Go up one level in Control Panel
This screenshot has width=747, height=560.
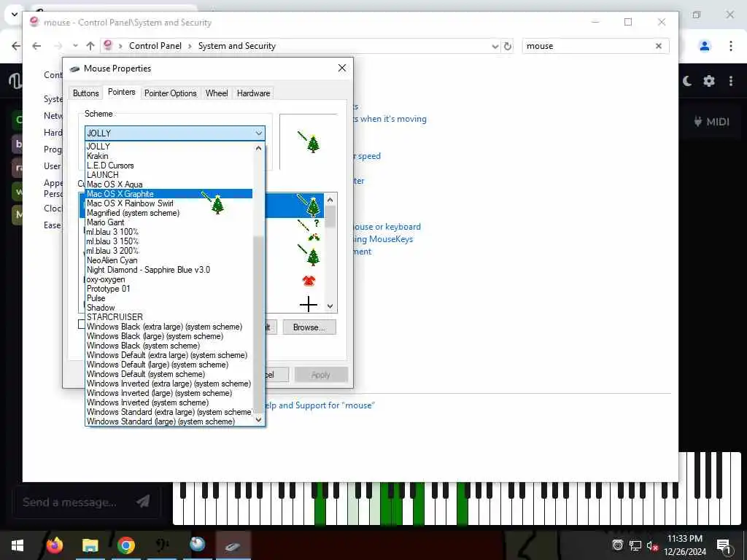click(x=90, y=46)
